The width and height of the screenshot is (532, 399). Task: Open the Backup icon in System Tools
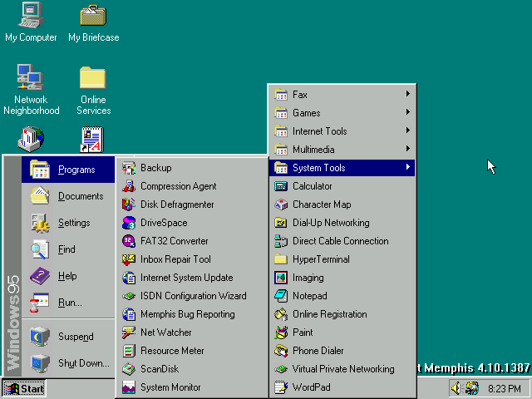pos(129,168)
